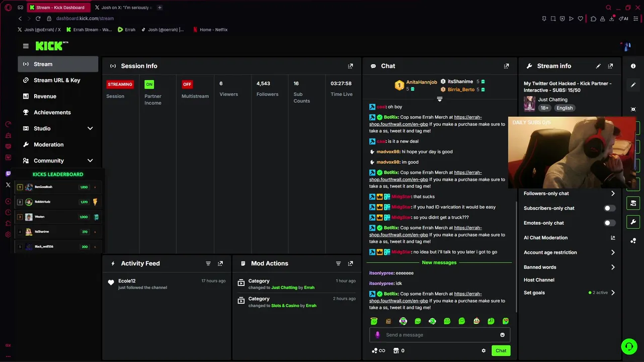Open the Josh (@oErrah) / X bookmark

(x=39, y=30)
